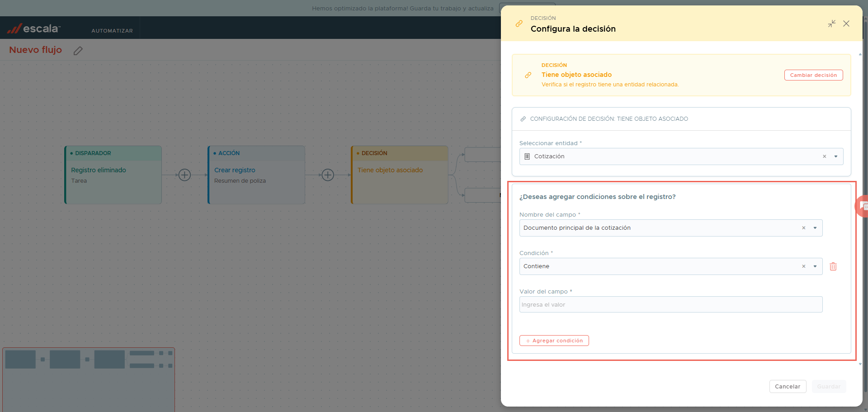The width and height of the screenshot is (868, 412).
Task: Open the Nombre del campo dropdown arrow
Action: click(x=815, y=228)
